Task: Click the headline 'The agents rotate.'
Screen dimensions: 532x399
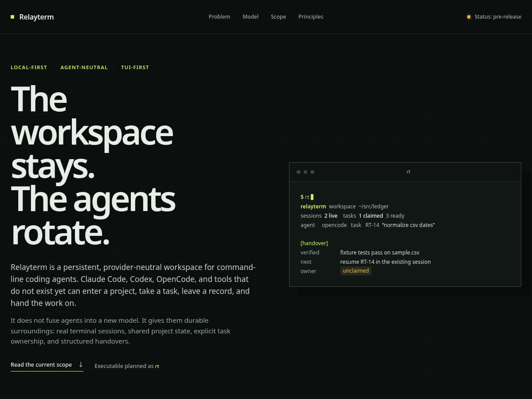Action: 93,215
